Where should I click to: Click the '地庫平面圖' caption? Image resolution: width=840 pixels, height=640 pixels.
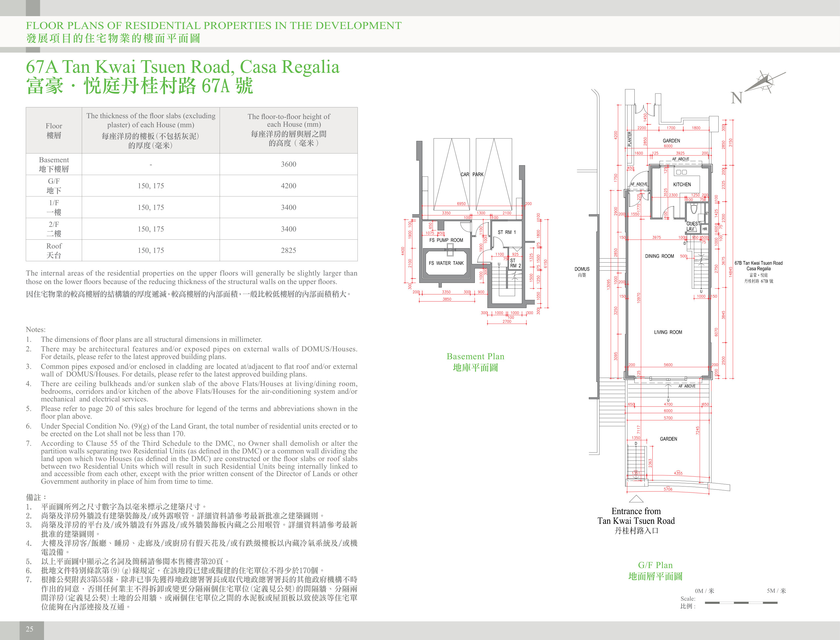point(475,368)
